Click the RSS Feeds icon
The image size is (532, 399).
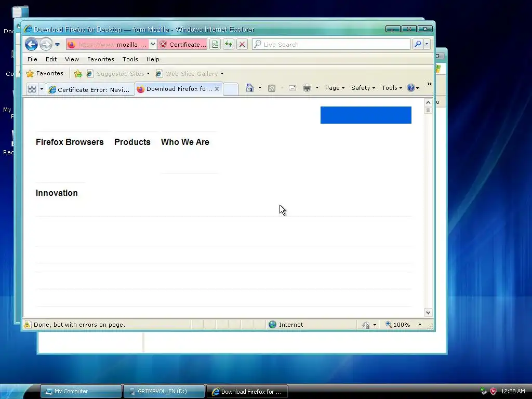pos(271,88)
